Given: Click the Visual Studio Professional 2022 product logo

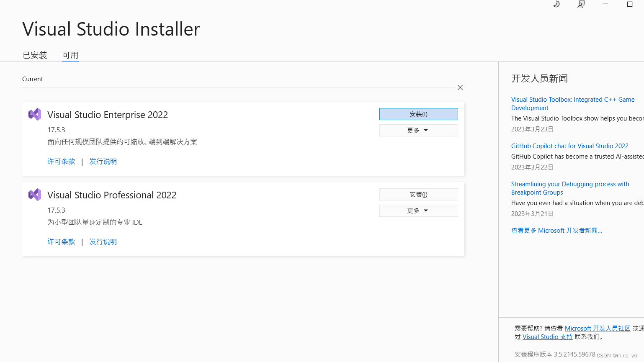Looking at the screenshot, I should point(35,194).
